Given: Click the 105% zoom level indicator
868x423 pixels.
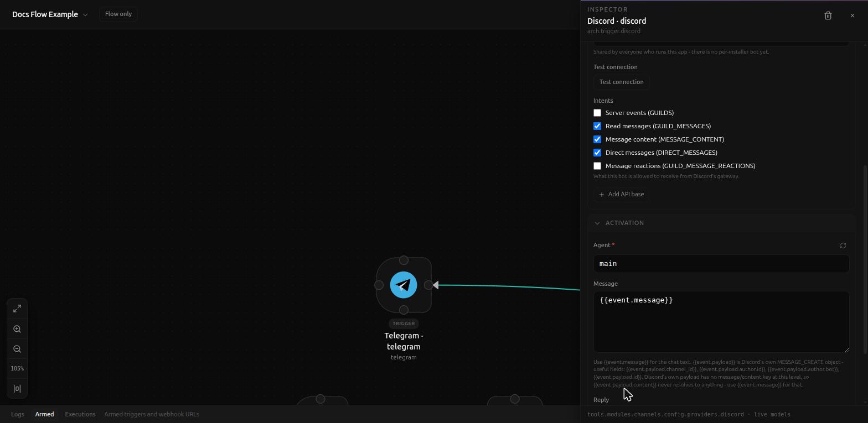Looking at the screenshot, I should (x=17, y=368).
